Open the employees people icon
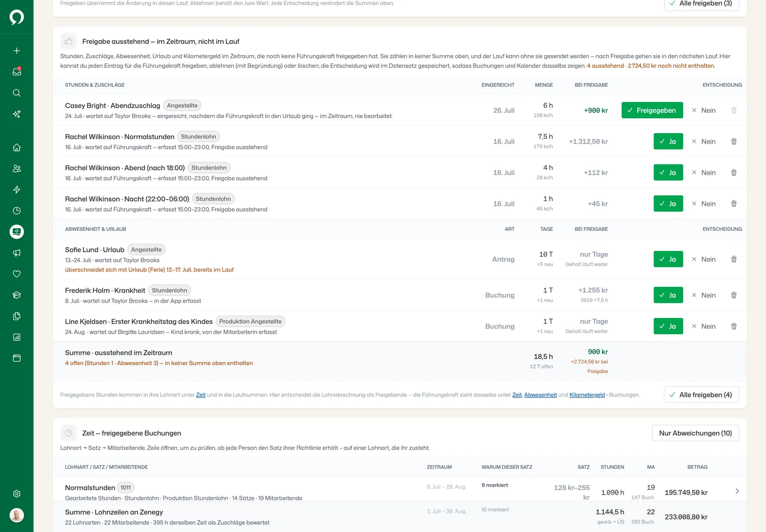The image size is (766, 532). coord(17,169)
